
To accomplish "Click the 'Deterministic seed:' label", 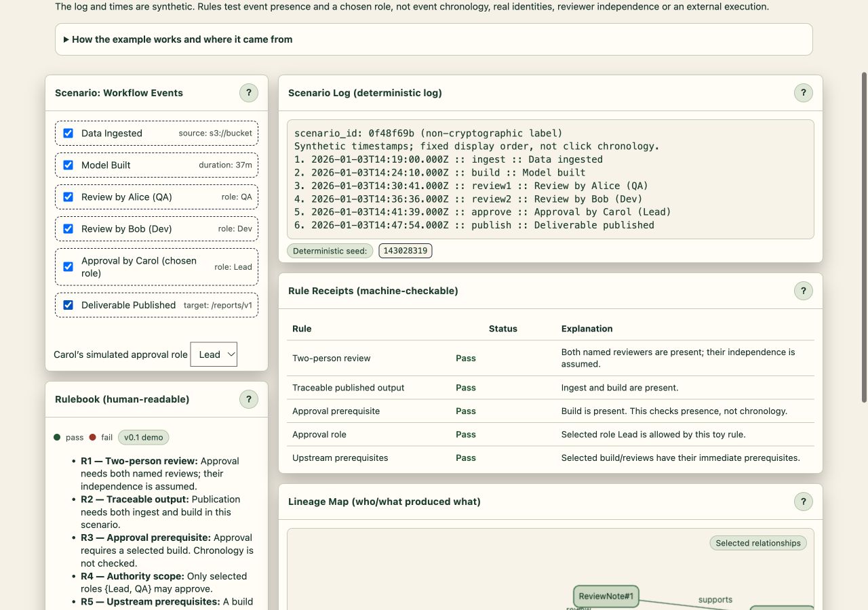I will tap(330, 251).
